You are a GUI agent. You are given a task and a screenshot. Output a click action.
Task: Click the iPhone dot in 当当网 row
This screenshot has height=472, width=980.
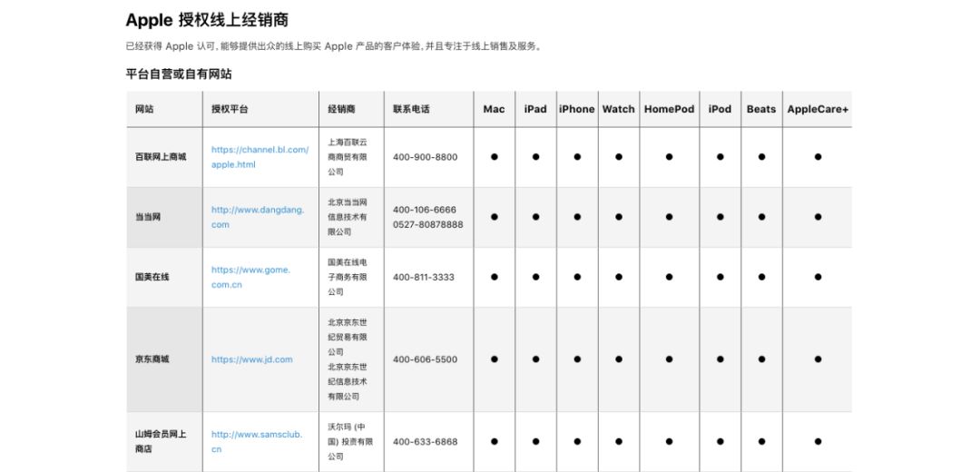pyautogui.click(x=577, y=217)
